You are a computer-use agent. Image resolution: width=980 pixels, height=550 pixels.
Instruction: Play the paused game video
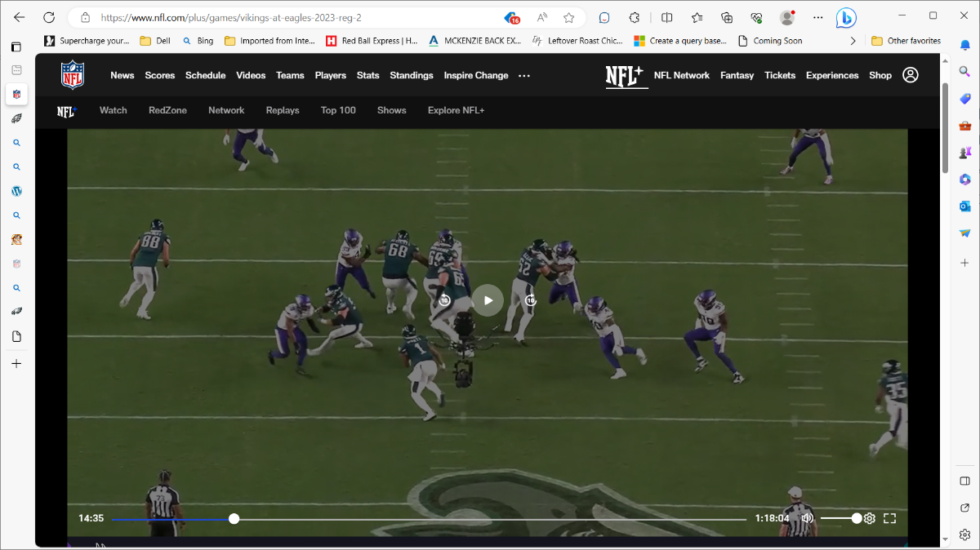point(488,300)
